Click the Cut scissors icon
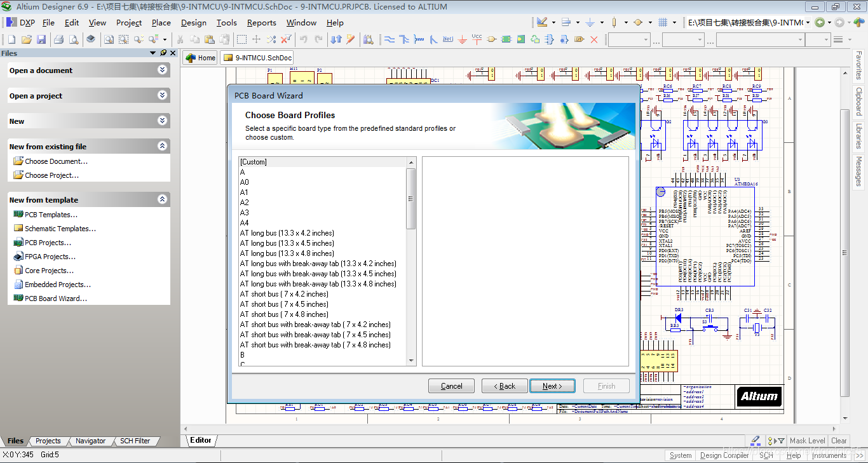 [x=180, y=39]
